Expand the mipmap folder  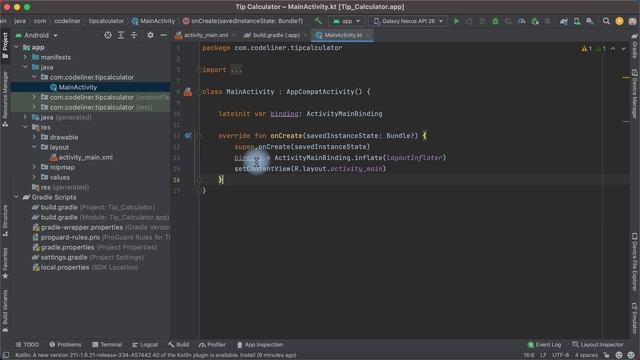click(34, 167)
